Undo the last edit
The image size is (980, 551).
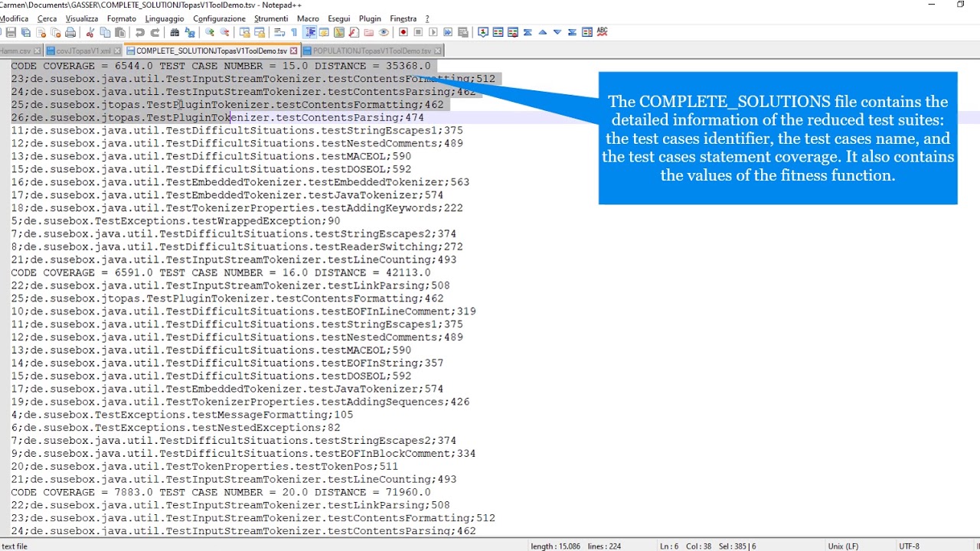[139, 32]
